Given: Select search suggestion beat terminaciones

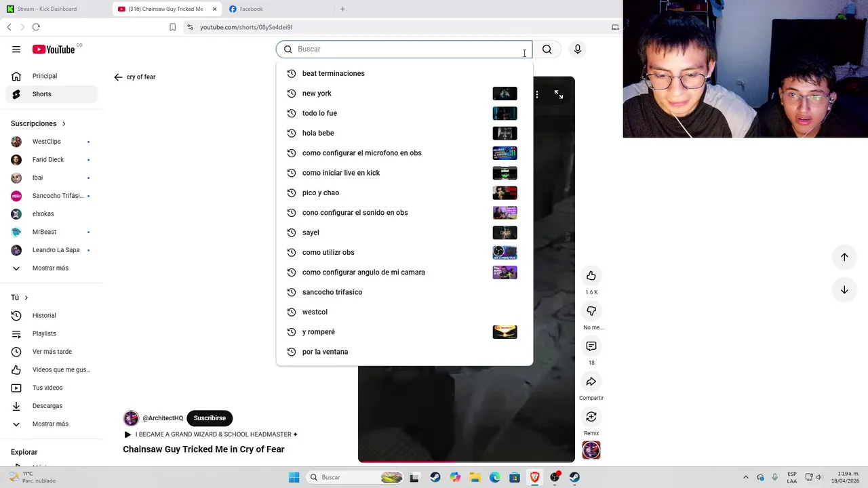Looking at the screenshot, I should pos(404,73).
